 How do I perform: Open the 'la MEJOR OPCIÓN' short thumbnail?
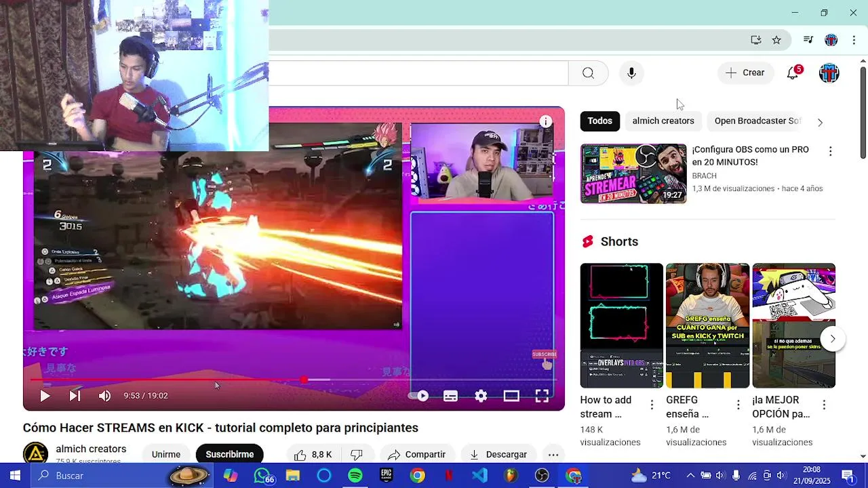click(x=793, y=325)
